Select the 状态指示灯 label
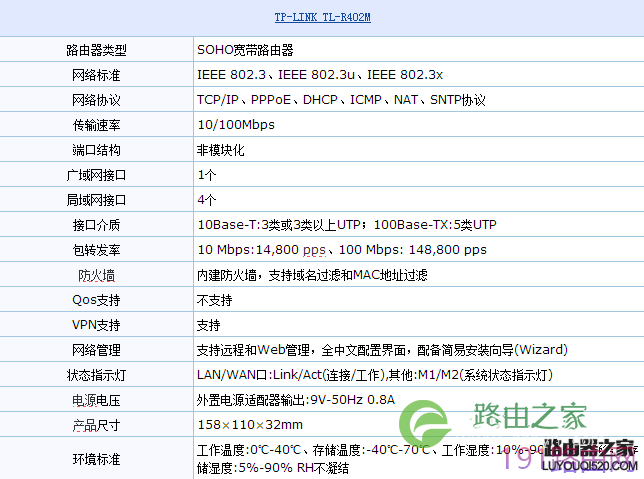 coord(96,375)
